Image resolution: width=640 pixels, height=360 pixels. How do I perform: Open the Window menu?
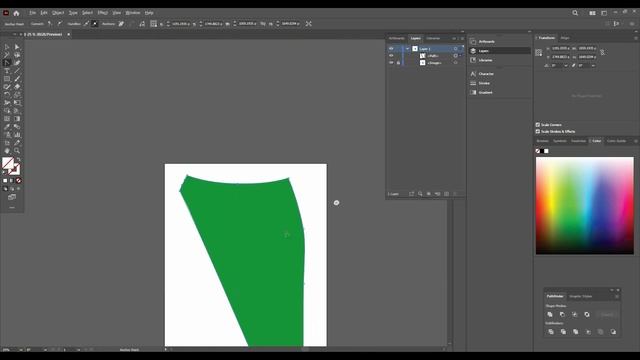click(x=133, y=13)
